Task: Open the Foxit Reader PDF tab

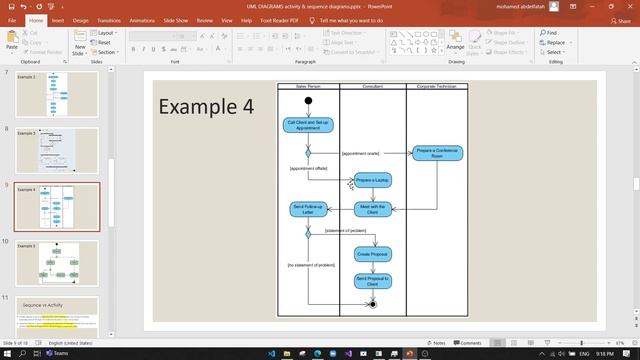Action: click(x=279, y=20)
